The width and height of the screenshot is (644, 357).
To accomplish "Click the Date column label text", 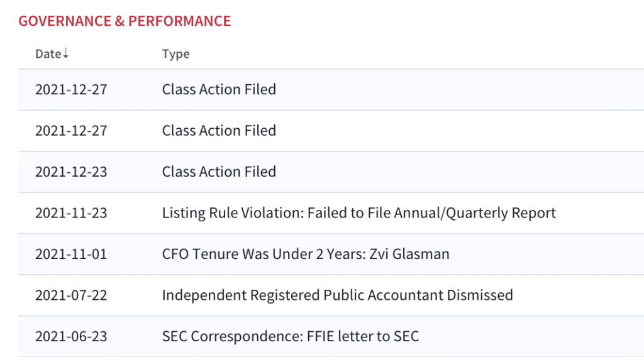I will [x=48, y=54].
